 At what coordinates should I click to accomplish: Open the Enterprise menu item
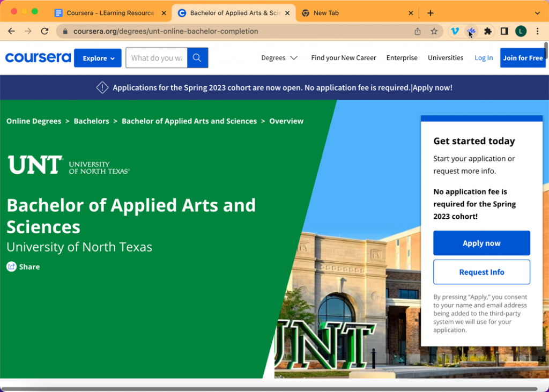point(402,58)
